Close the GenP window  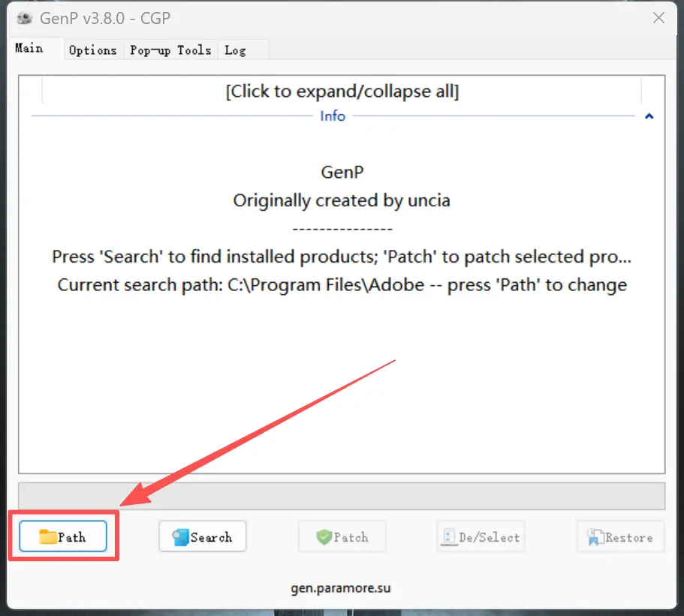658,18
